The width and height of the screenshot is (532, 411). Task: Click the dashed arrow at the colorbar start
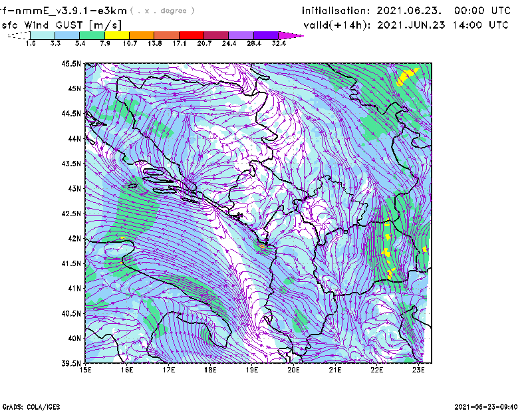click(x=19, y=35)
